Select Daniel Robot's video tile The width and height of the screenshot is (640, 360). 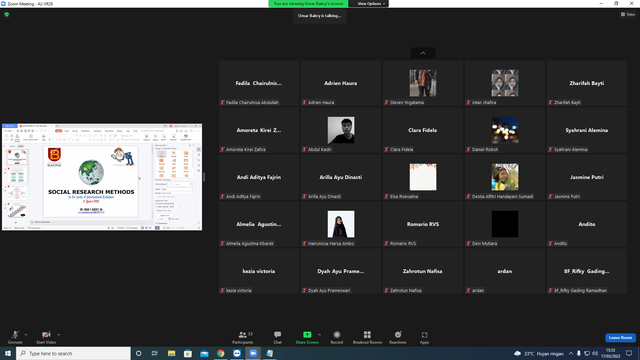[x=505, y=130]
